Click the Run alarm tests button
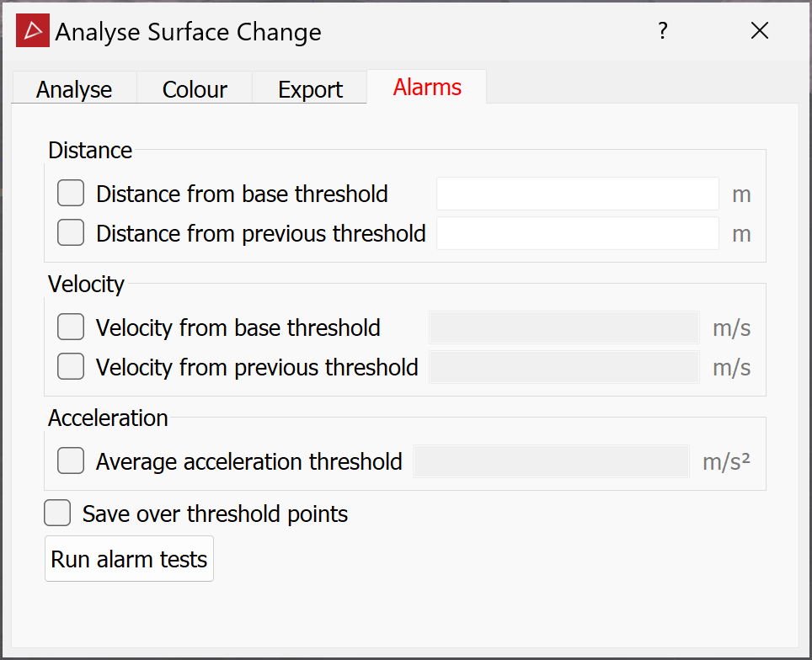This screenshot has height=660, width=812. coord(130,558)
